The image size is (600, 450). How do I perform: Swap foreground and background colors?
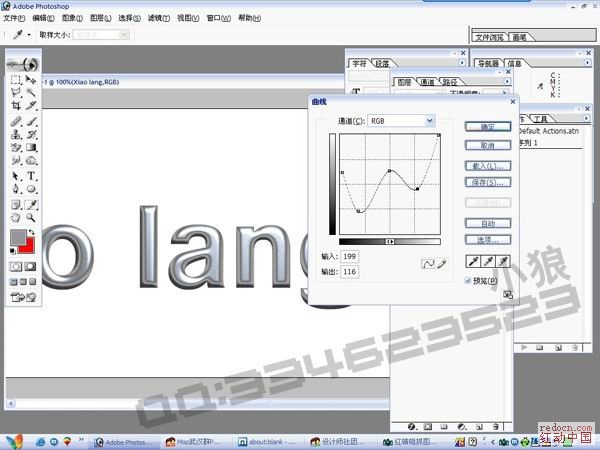pyautogui.click(x=32, y=232)
